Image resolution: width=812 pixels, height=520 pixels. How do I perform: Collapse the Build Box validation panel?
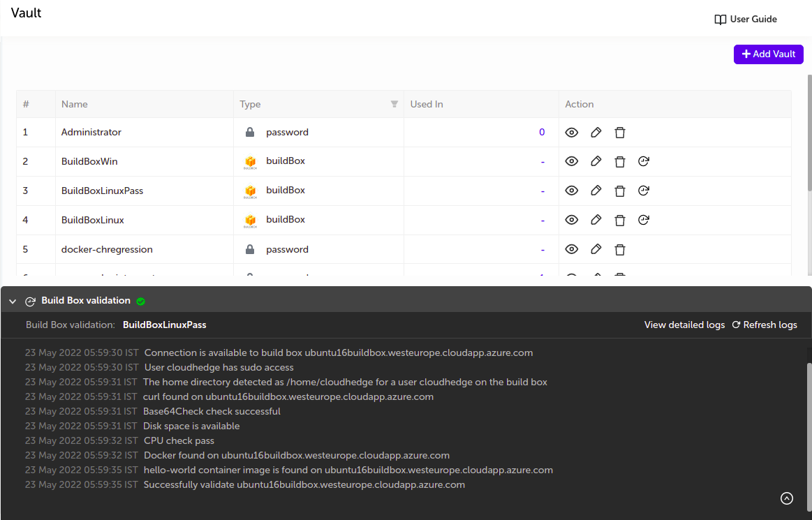[13, 302]
